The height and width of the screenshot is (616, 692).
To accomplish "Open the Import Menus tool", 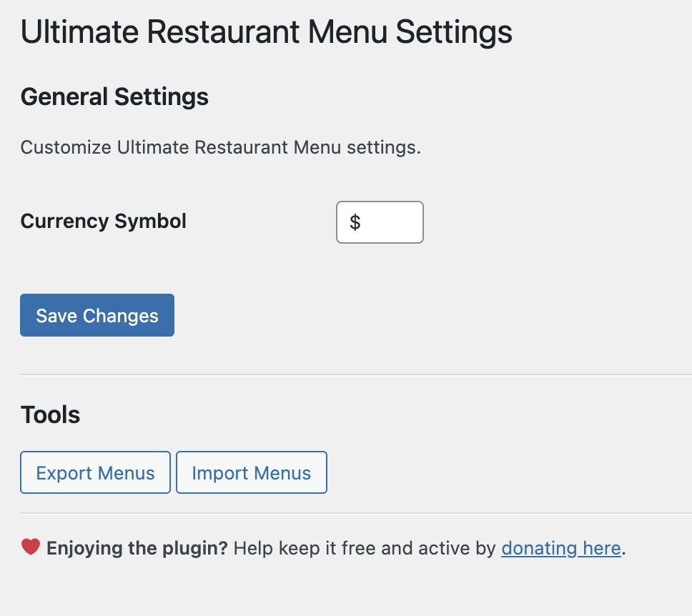I will (x=251, y=472).
